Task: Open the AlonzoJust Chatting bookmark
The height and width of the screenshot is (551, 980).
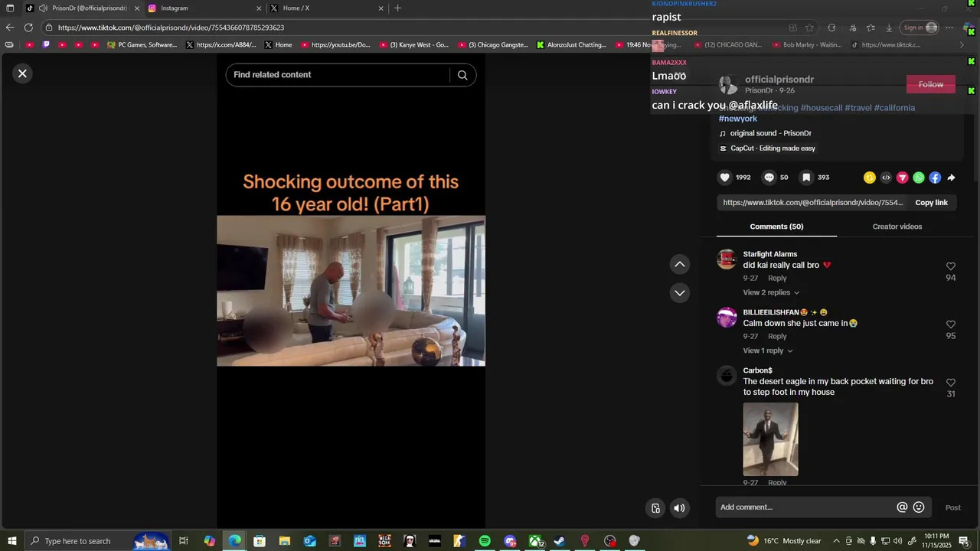Action: [572, 45]
